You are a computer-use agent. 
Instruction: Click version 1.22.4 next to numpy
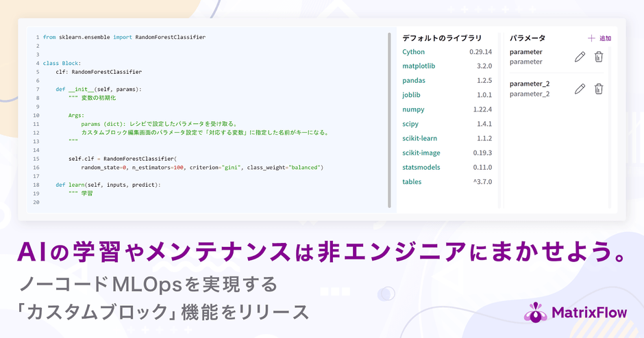(482, 109)
